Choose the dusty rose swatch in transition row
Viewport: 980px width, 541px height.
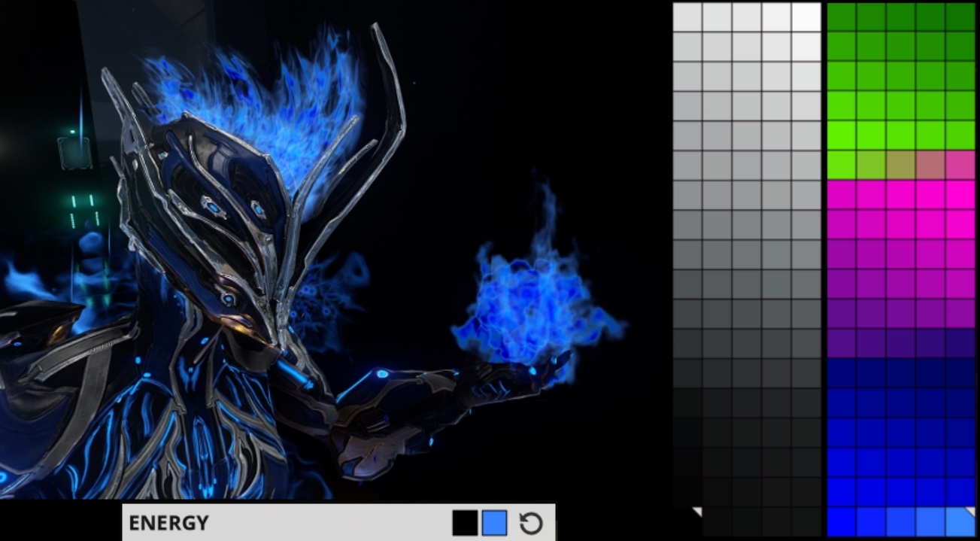click(x=930, y=165)
